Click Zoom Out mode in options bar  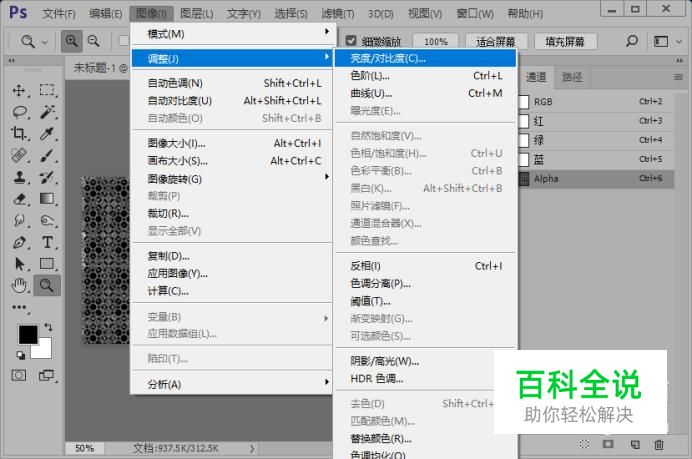[x=94, y=41]
